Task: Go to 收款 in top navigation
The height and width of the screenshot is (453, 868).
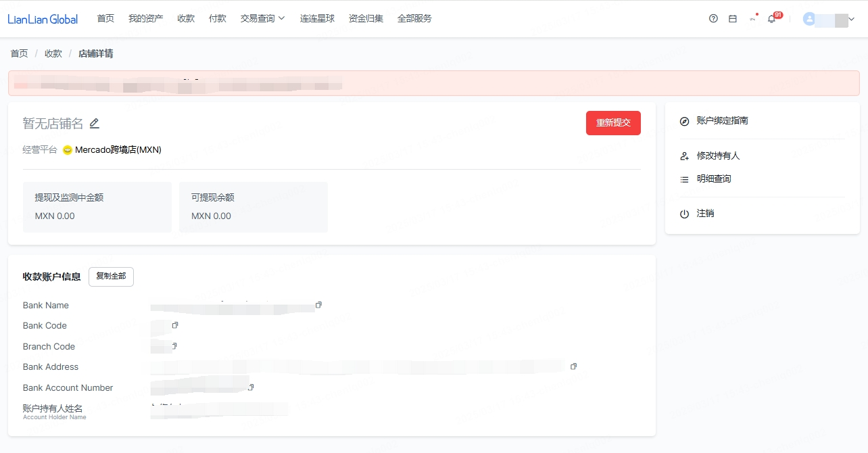Action: click(x=186, y=19)
